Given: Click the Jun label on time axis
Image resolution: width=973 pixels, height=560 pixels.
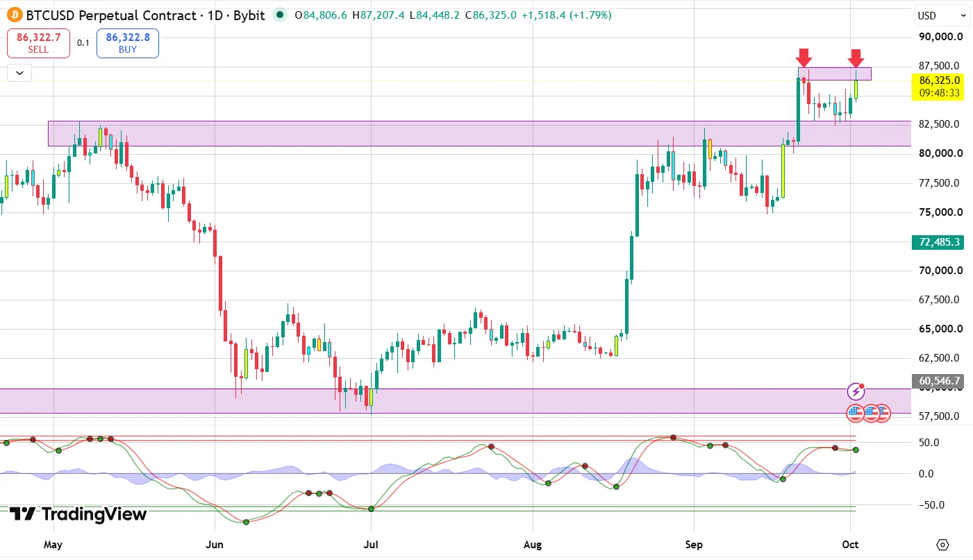Looking at the screenshot, I should 215,545.
